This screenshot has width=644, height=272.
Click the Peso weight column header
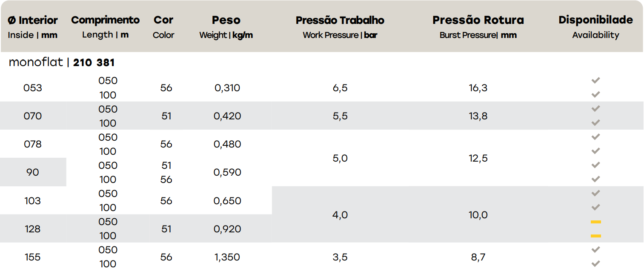[226, 27]
